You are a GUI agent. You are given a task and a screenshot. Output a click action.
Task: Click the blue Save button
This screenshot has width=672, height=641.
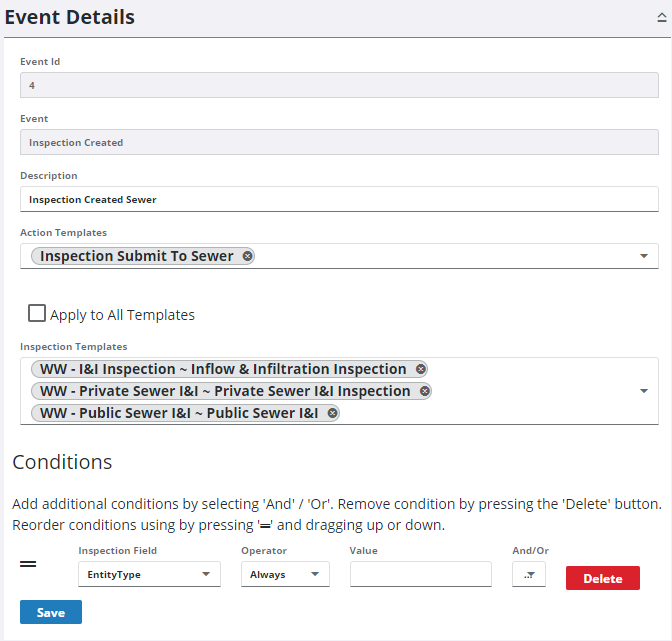tap(51, 612)
